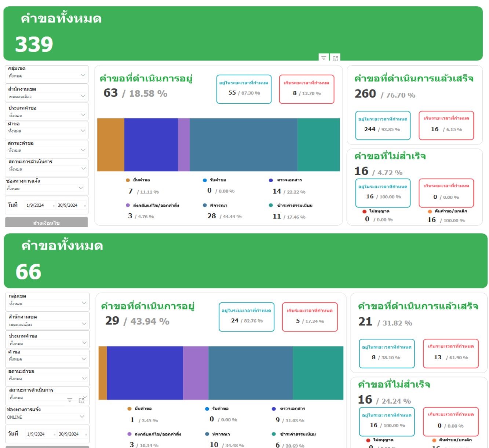This screenshot has height=448, width=489.
Task: Click purple ส่งกลับแก้ไข/ออกคำสั่ง legend dot in upper chart
Action: pyautogui.click(x=128, y=205)
